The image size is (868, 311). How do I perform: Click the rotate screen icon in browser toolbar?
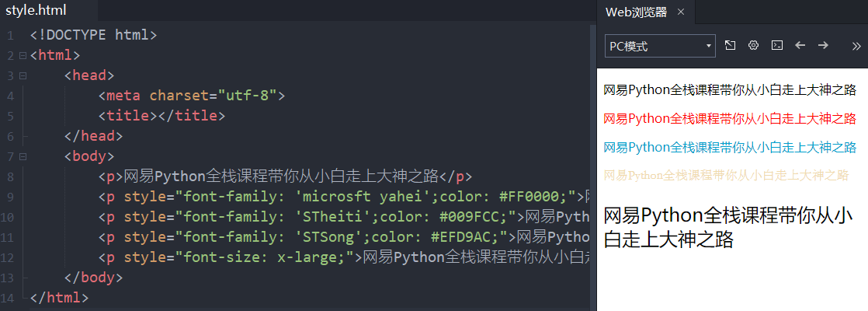click(x=730, y=46)
